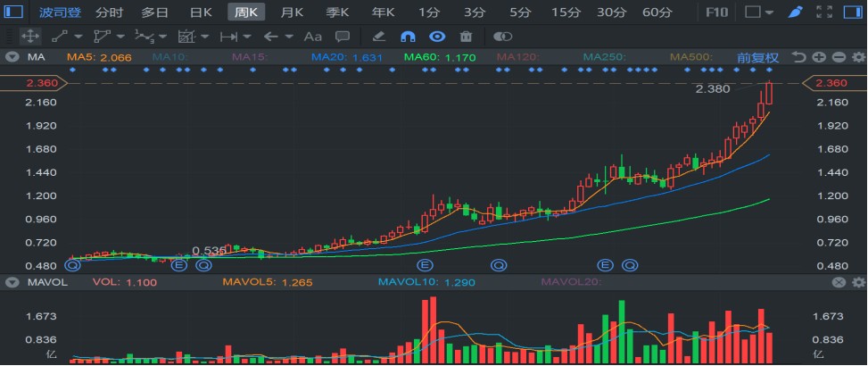Viewport: 868px width, 366px height.
Task: Click the MAVOL5 value label
Action: 268,282
